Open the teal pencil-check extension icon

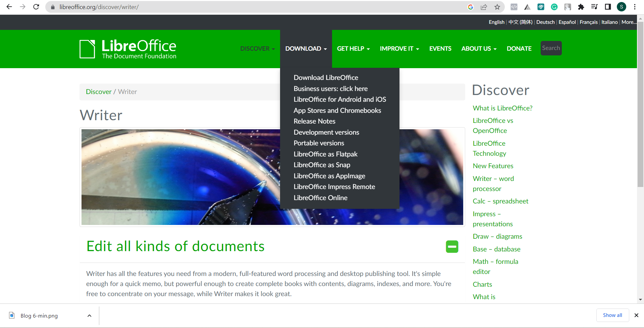pos(541,7)
